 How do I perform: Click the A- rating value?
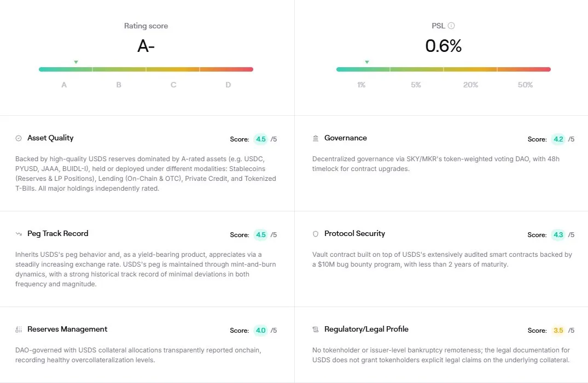(x=146, y=46)
